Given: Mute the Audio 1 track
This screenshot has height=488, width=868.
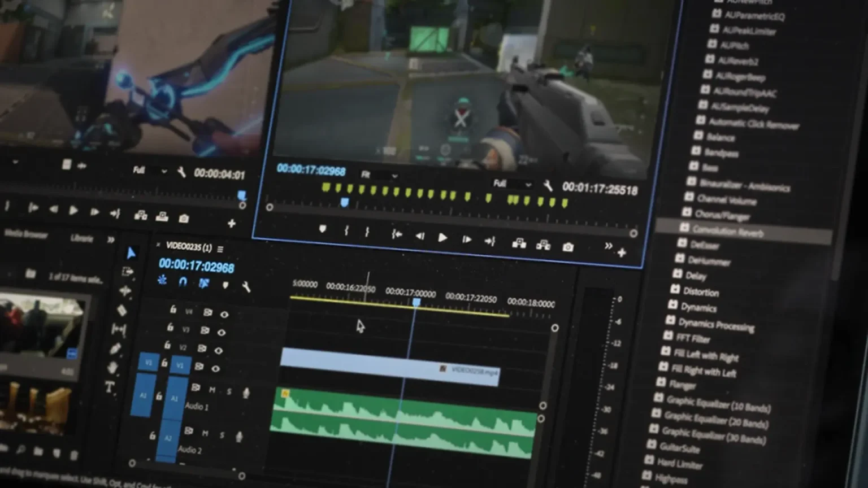Looking at the screenshot, I should tap(212, 389).
